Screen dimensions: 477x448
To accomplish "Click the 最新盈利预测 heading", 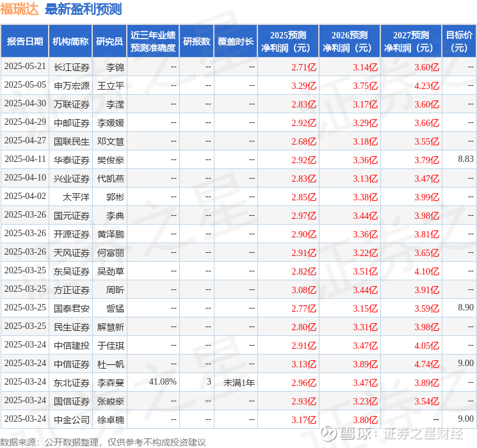I will [83, 9].
